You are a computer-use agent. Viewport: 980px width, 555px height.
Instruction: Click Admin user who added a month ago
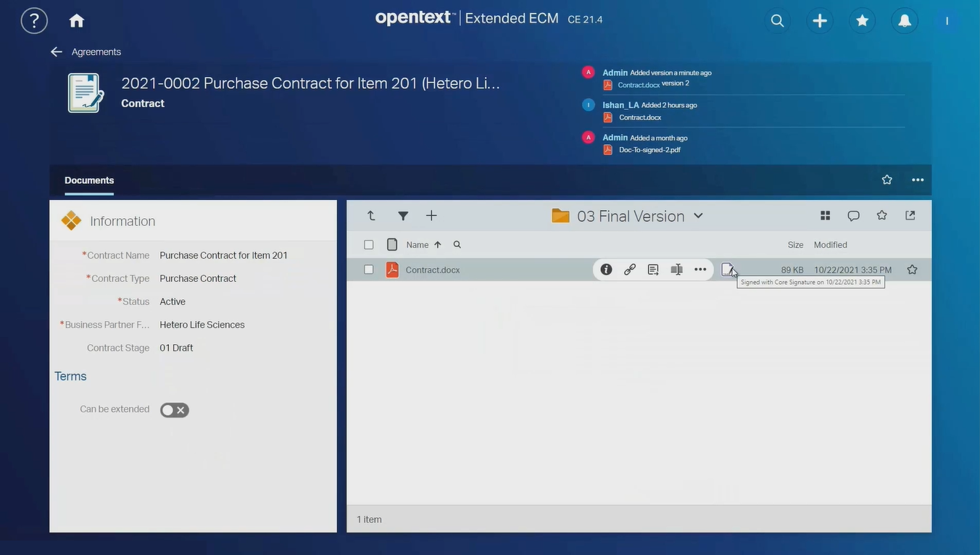tap(615, 138)
